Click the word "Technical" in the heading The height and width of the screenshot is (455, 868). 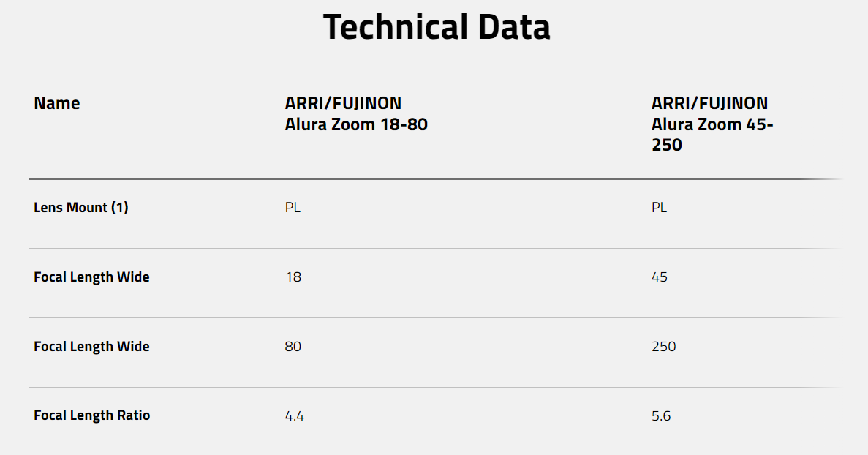click(x=396, y=27)
